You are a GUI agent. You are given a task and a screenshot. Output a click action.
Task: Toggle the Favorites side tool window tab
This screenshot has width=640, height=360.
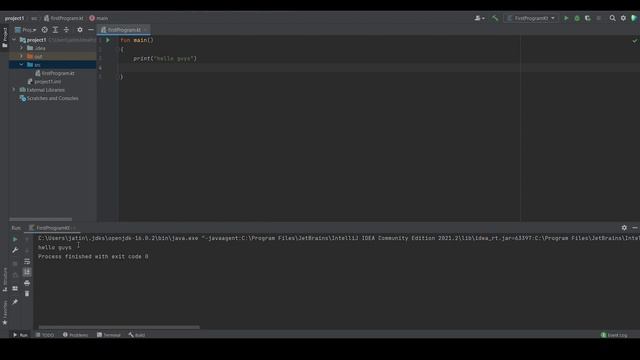(x=4, y=313)
